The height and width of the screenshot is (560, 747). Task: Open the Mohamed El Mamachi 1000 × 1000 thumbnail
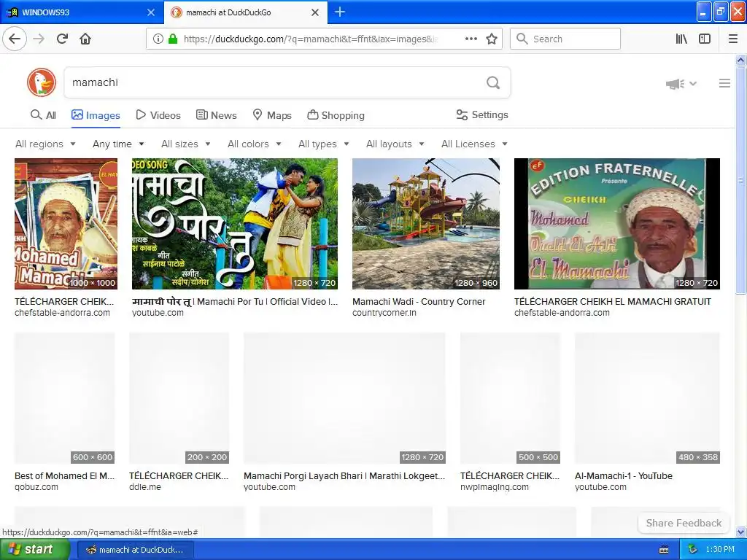(x=66, y=224)
